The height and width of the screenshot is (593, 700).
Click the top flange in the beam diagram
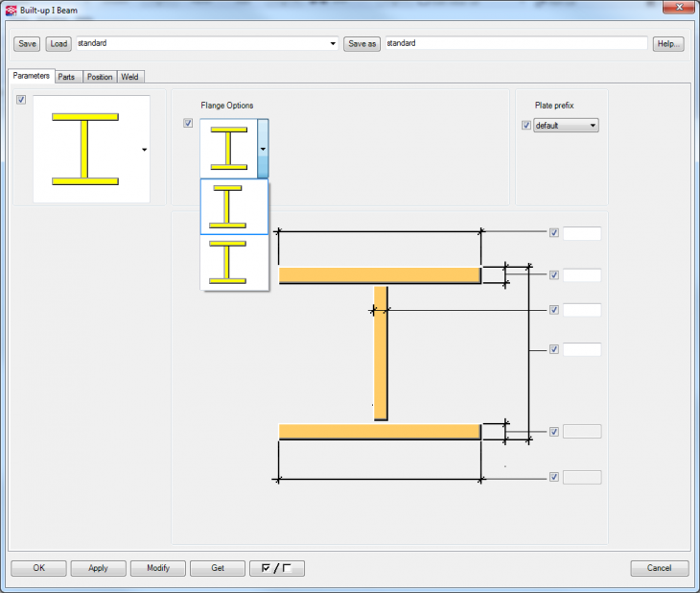pos(379,275)
